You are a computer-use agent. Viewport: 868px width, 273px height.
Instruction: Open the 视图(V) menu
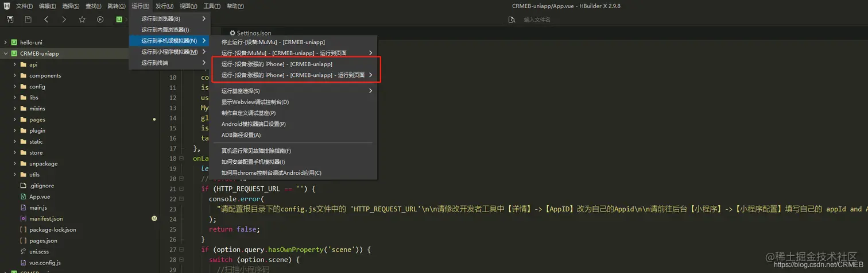tap(188, 6)
